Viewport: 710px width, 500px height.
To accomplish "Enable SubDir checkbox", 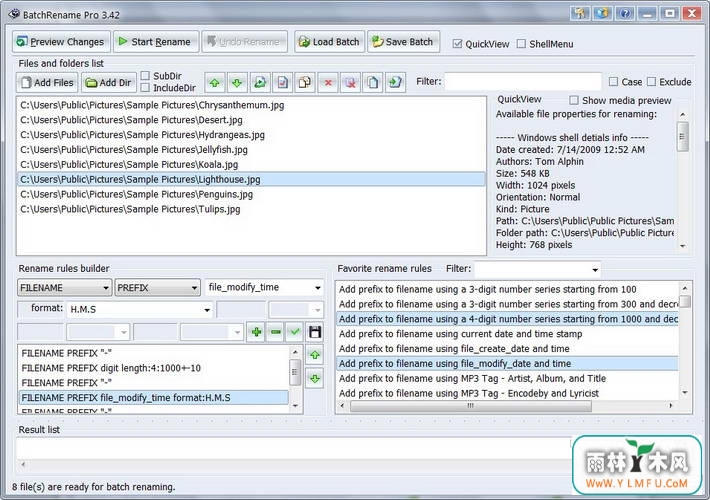I will pos(145,76).
